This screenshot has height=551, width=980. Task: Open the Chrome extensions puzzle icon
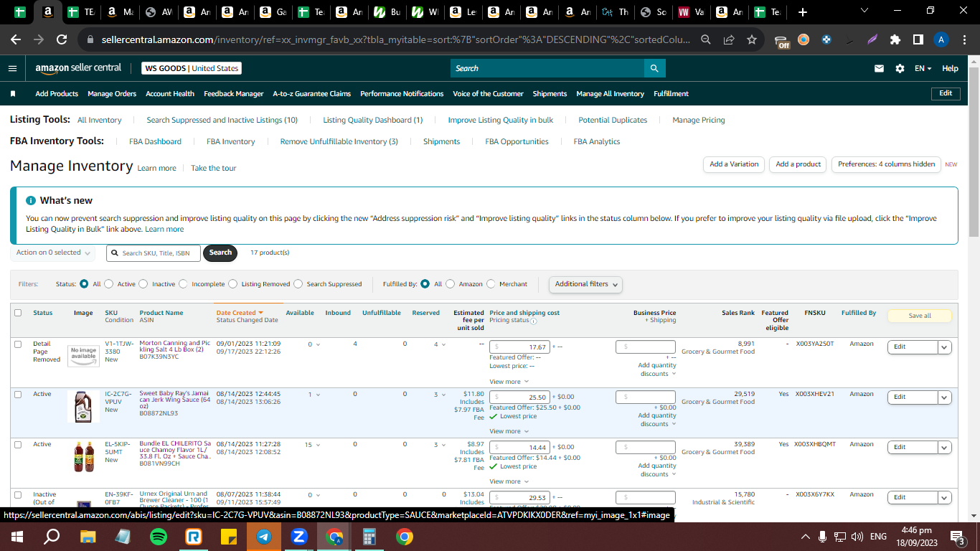coord(895,40)
